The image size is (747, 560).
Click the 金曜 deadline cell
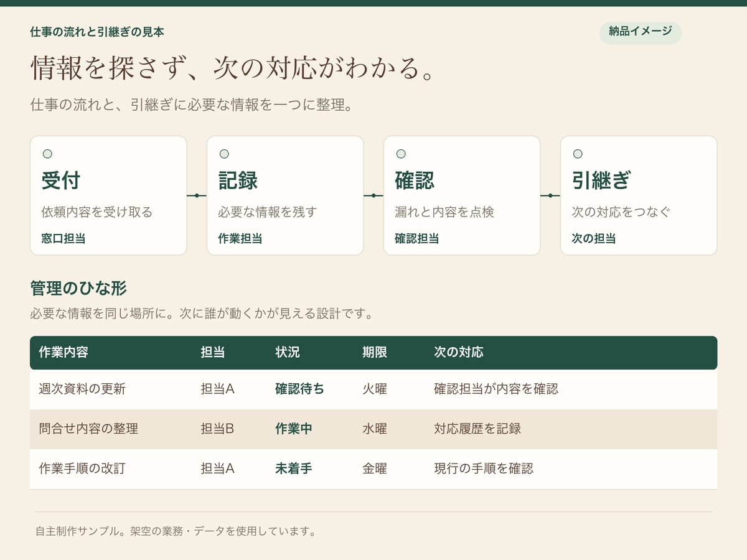(x=375, y=469)
